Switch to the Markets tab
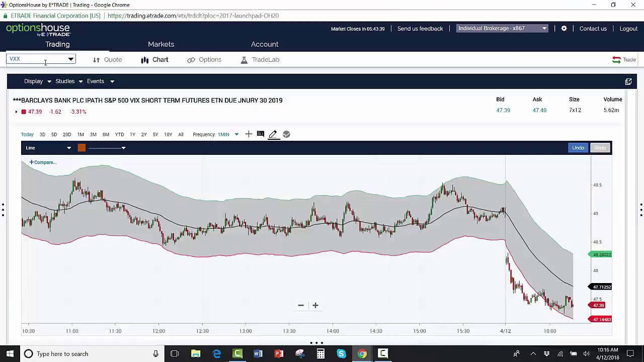 click(161, 44)
